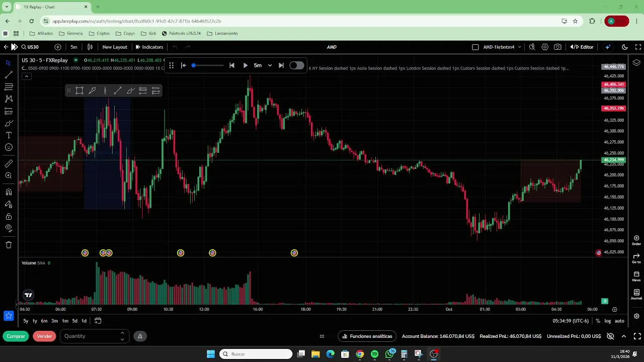Open the Journal panel
The width and height of the screenshot is (644, 362).
coord(636,294)
